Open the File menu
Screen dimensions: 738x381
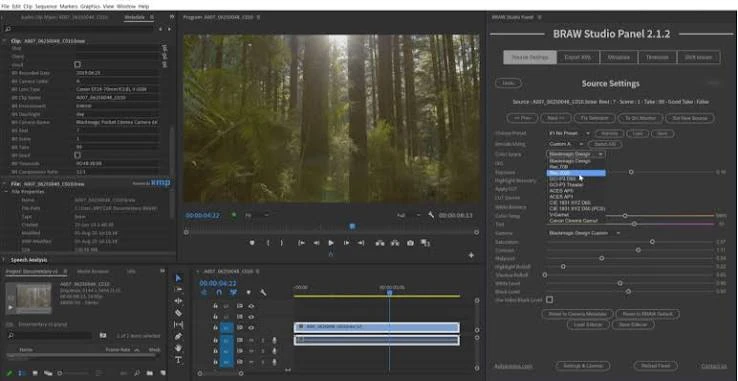pos(5,6)
